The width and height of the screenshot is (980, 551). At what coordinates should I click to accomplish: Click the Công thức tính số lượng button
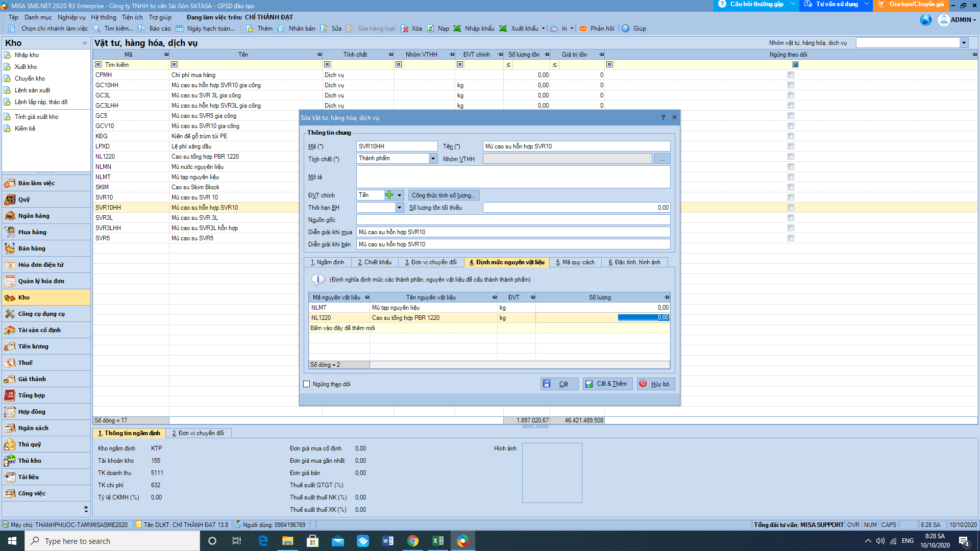444,195
